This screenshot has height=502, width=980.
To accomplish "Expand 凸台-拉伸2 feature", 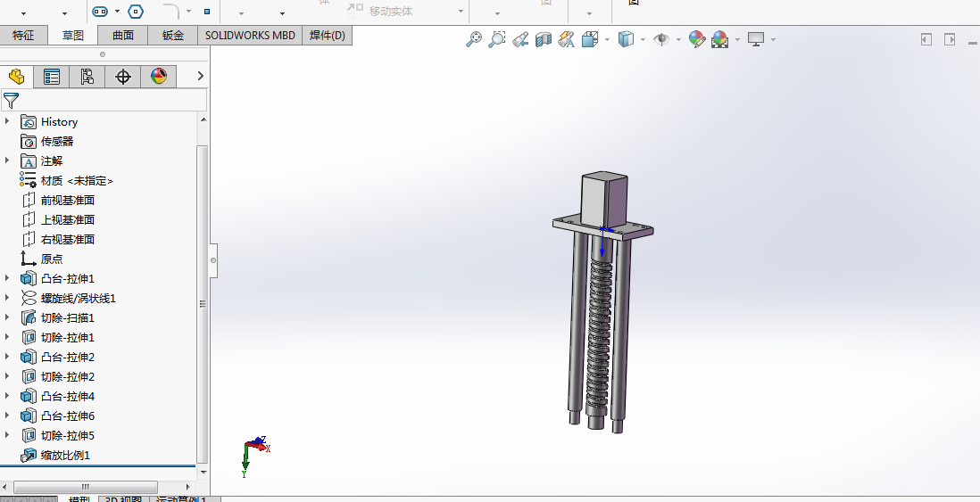I will click(x=7, y=357).
